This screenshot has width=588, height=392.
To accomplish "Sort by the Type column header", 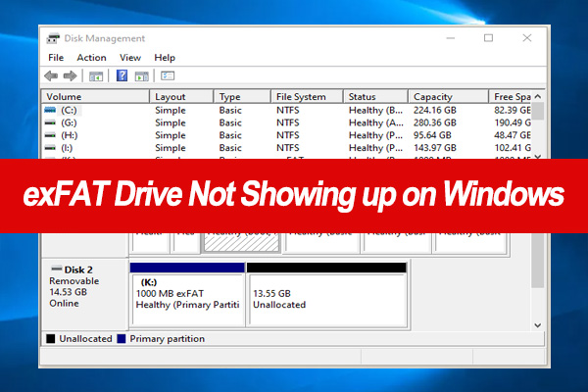I will tap(242, 96).
